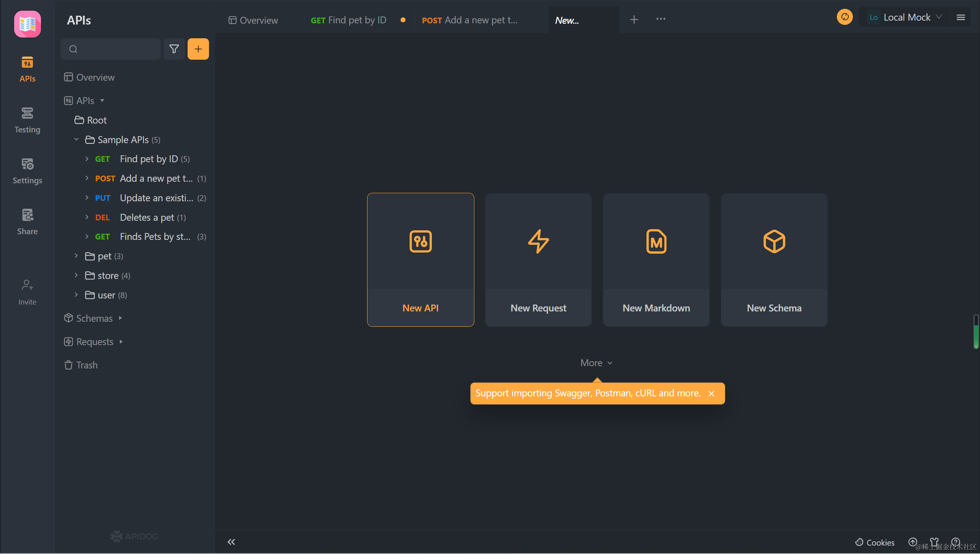Click inside the API search field

coord(111,49)
